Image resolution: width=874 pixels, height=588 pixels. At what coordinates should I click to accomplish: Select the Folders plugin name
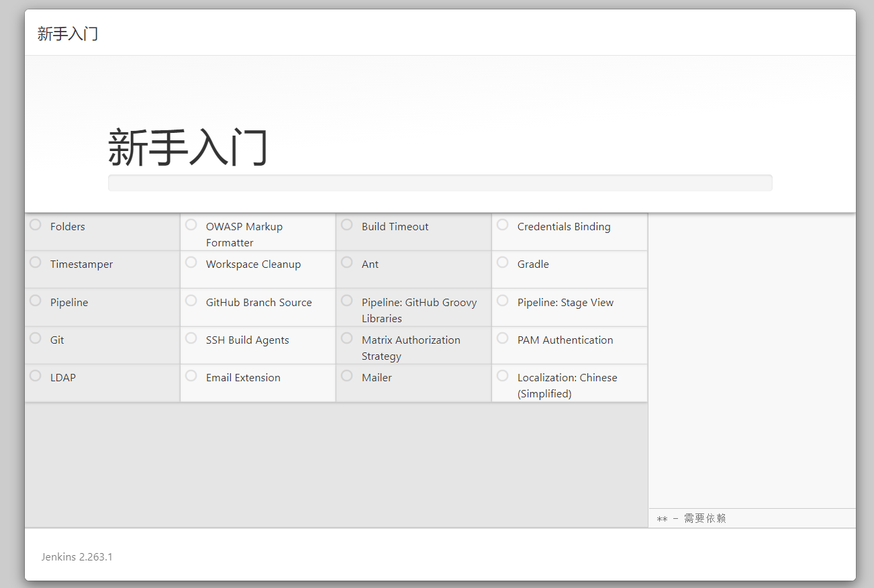coord(68,227)
